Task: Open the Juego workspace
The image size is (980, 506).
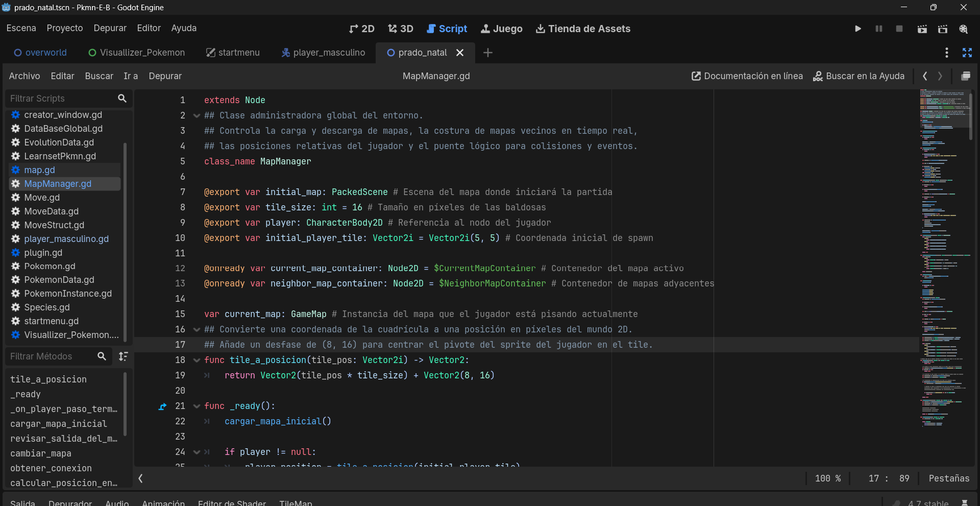Action: tap(502, 29)
